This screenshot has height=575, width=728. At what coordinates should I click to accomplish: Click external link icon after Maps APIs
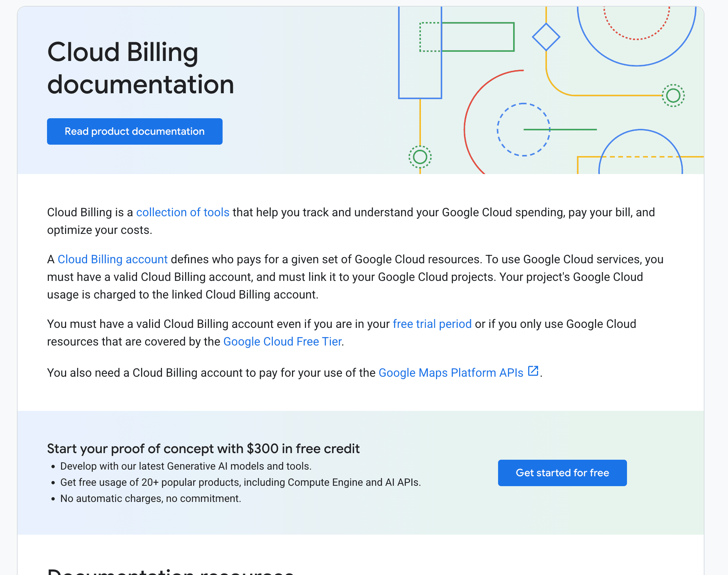click(x=533, y=371)
